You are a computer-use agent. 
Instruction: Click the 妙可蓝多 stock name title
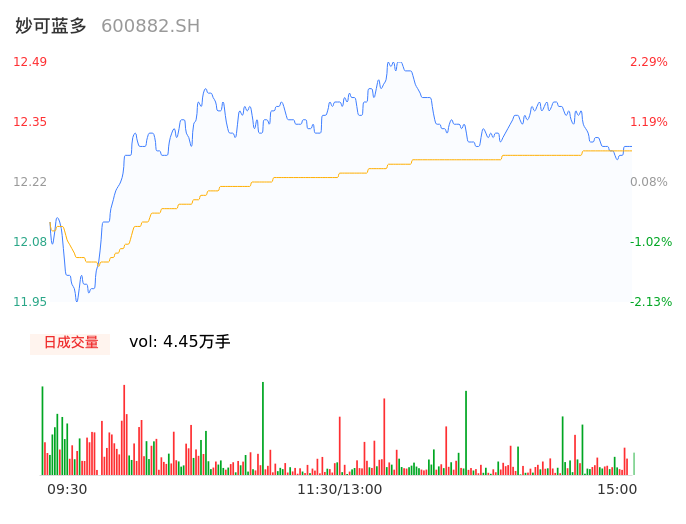point(51,26)
